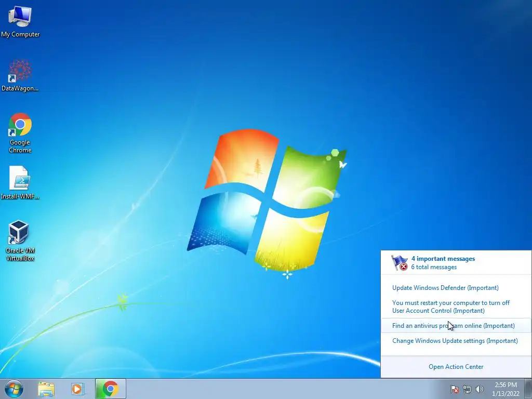Click the clock showing 2:56 PM
Image resolution: width=532 pixels, height=399 pixels.
[506, 389]
